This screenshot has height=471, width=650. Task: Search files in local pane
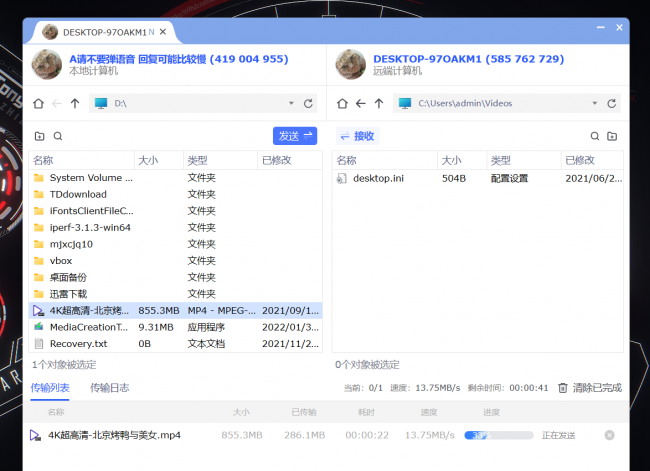coord(58,136)
